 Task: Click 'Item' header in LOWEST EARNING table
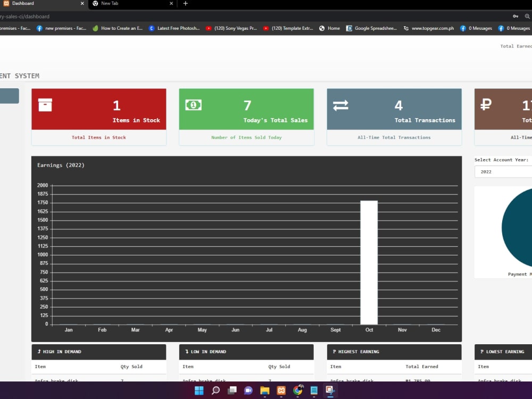(483, 367)
